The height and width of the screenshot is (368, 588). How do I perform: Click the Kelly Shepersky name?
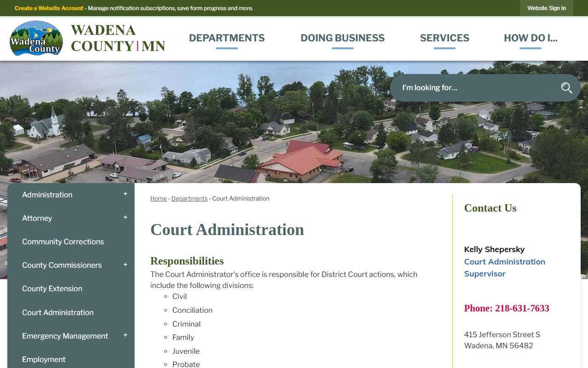coord(494,249)
